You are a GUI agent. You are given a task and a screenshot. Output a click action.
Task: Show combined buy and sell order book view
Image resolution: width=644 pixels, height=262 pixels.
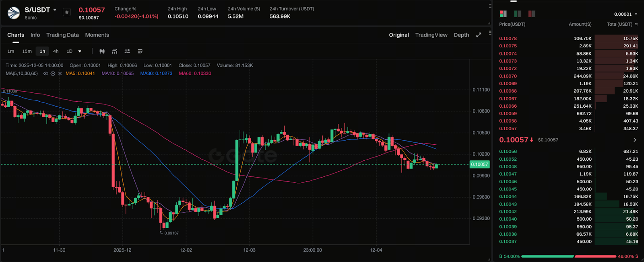coord(503,14)
